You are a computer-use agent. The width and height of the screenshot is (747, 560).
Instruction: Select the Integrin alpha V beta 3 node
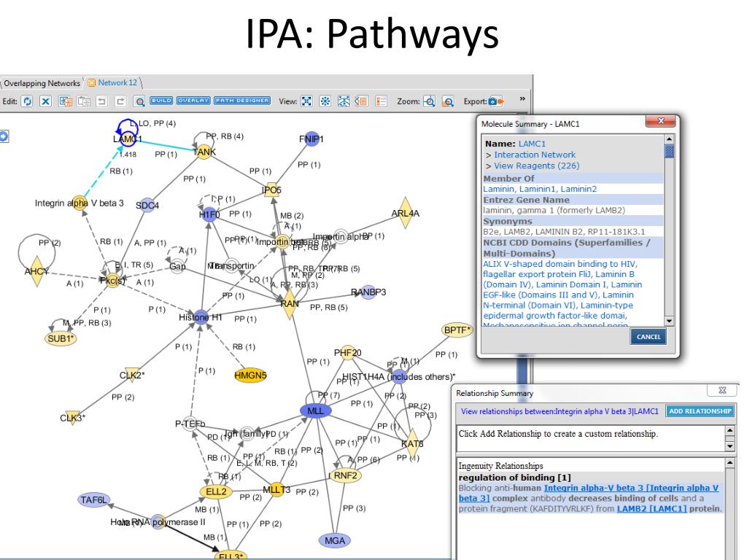click(x=79, y=203)
